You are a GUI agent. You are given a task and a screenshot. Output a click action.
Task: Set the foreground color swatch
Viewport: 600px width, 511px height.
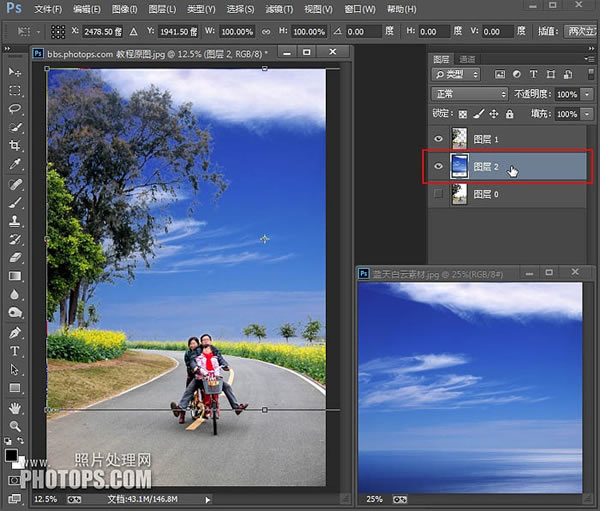click(11, 455)
